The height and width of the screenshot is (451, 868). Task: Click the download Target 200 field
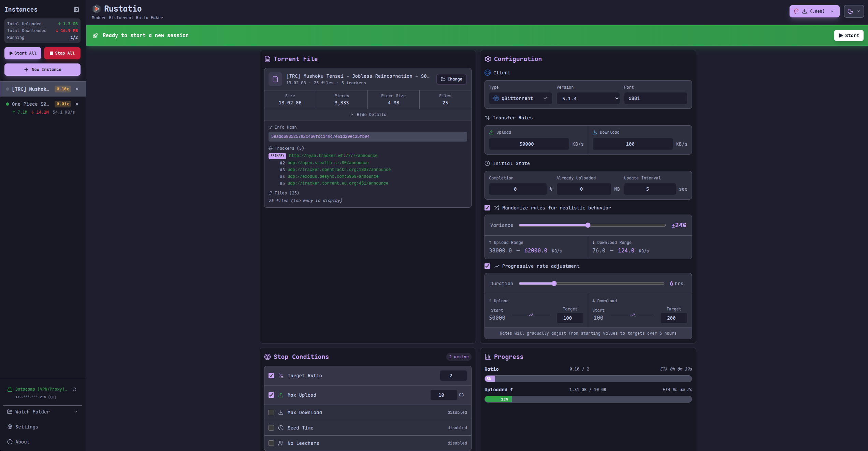673,318
